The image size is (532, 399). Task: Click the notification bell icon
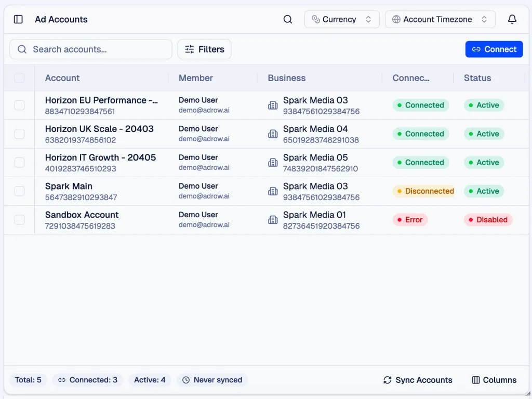point(512,19)
